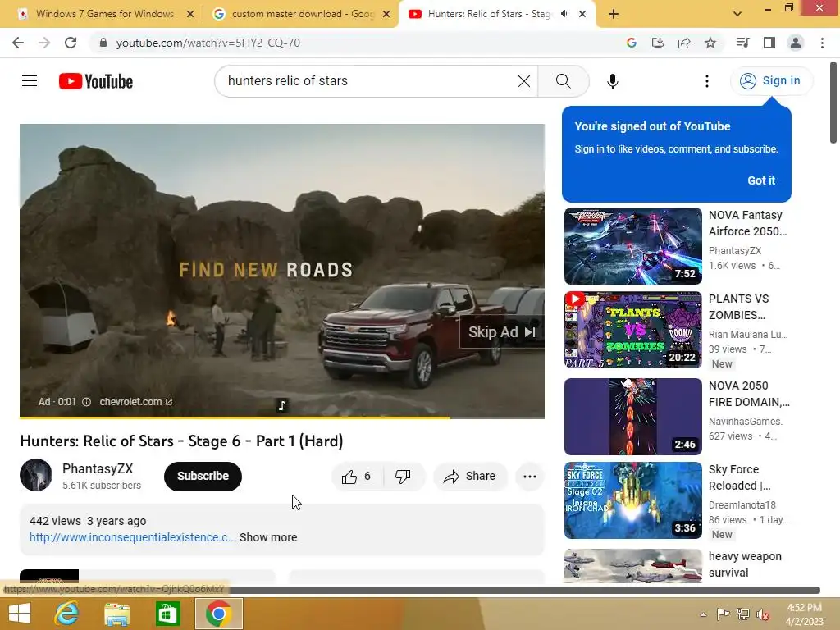Screen dimensions: 840x630
Task: Like the video with thumbs up
Action: coord(358,477)
